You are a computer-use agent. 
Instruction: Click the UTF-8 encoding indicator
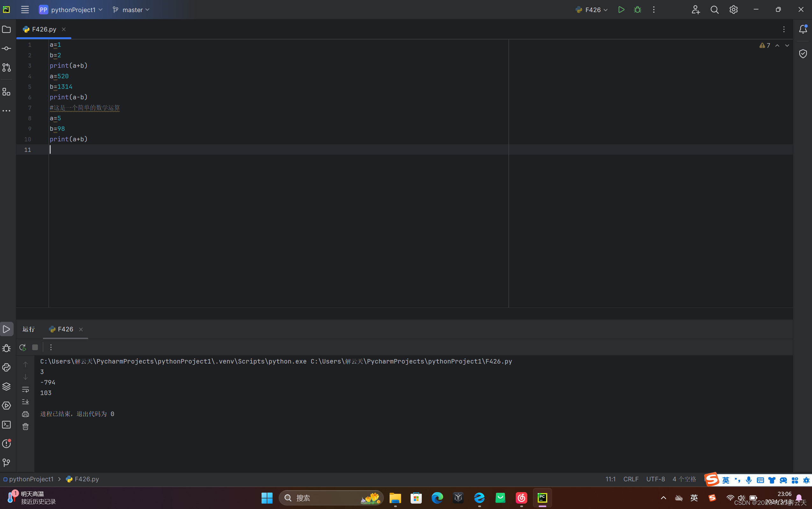(655, 479)
